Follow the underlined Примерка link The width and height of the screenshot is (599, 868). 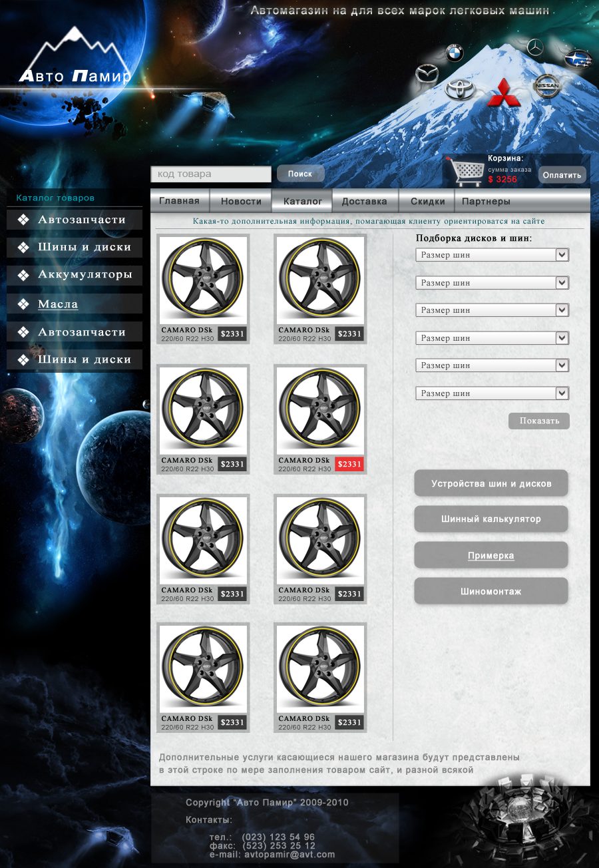pos(491,556)
